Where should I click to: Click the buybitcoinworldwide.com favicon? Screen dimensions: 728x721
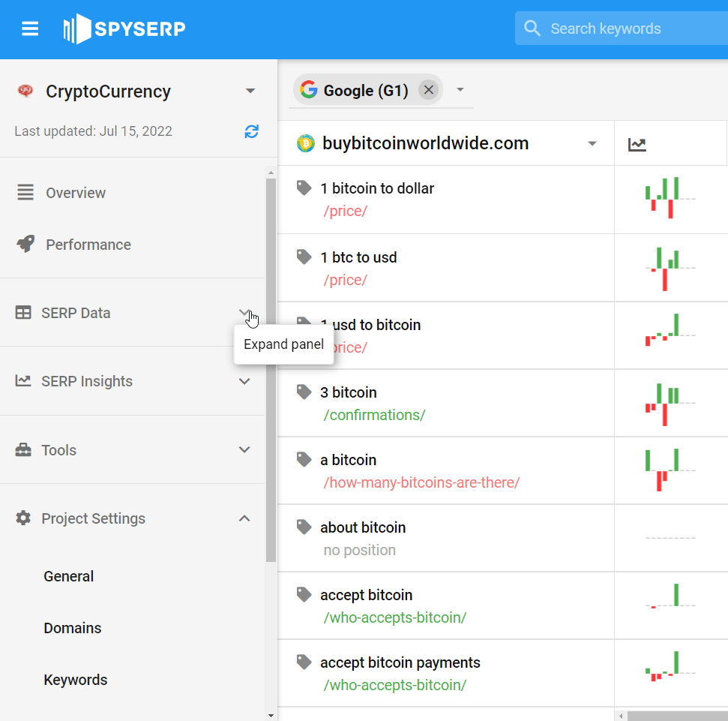click(305, 143)
